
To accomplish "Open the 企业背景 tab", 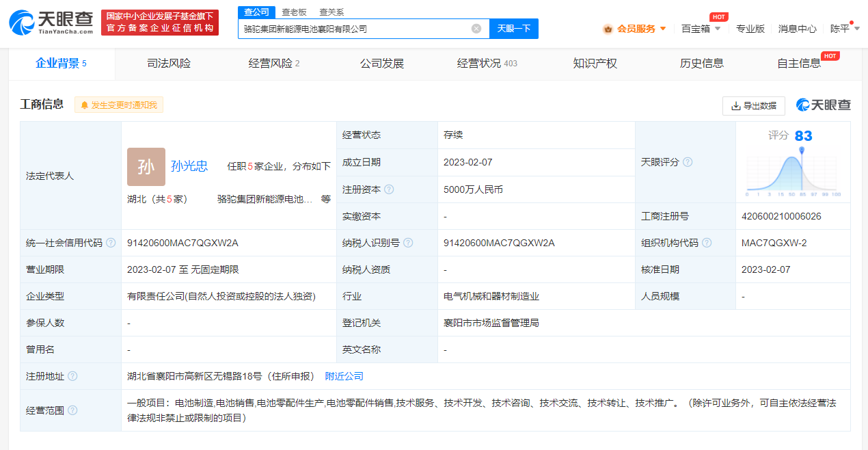I will point(62,64).
